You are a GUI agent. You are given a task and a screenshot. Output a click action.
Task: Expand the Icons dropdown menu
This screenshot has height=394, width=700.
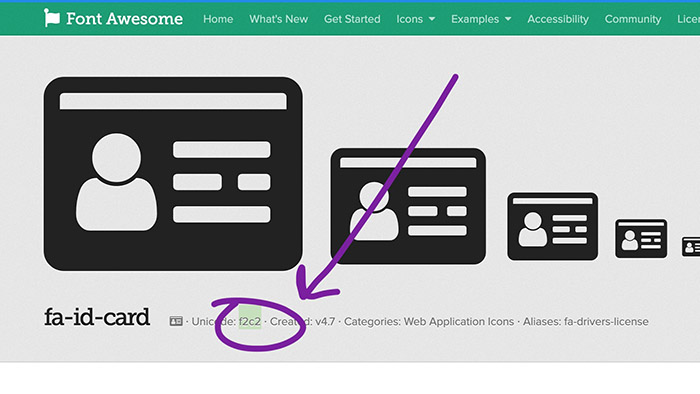click(416, 19)
